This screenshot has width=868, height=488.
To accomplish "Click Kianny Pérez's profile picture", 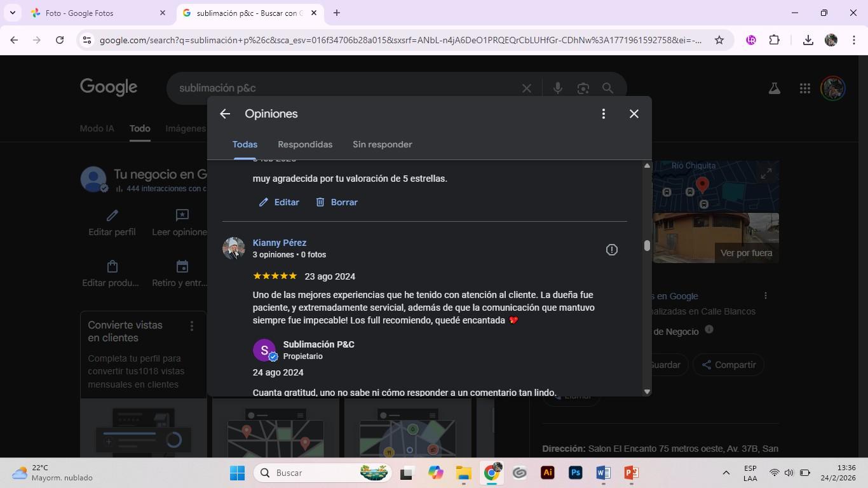I will (234, 248).
